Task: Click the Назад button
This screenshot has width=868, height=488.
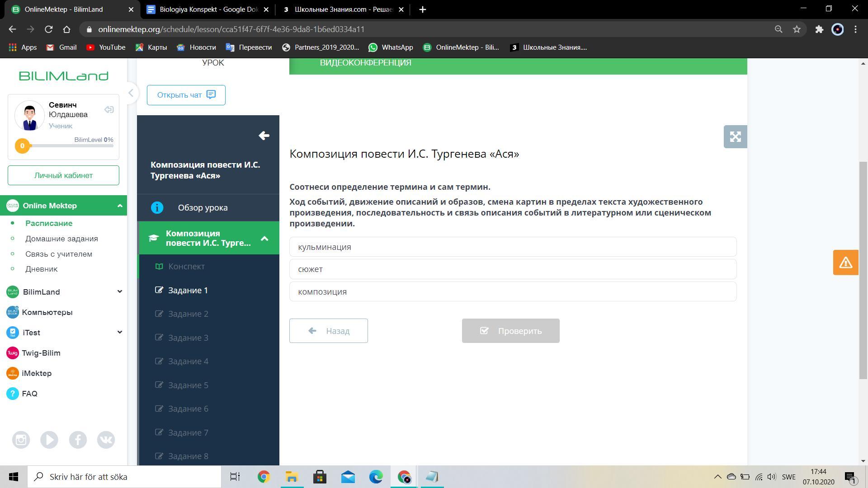Action: [328, 331]
